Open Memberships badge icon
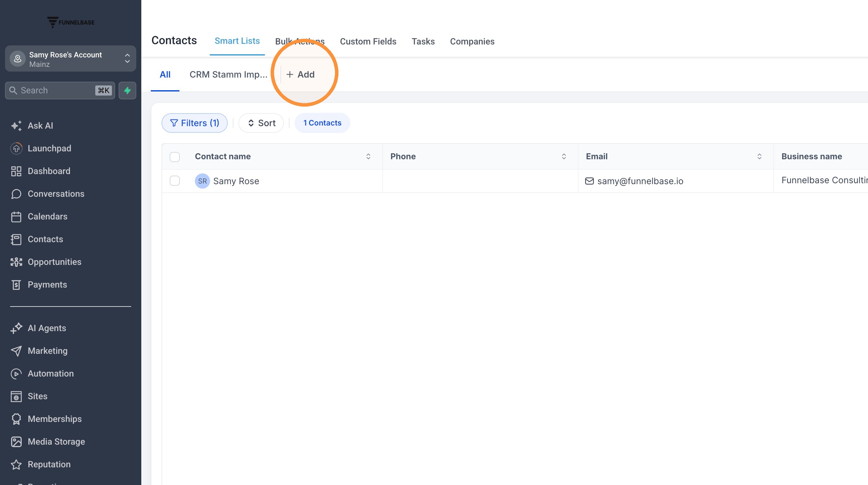The image size is (868, 485). click(16, 419)
